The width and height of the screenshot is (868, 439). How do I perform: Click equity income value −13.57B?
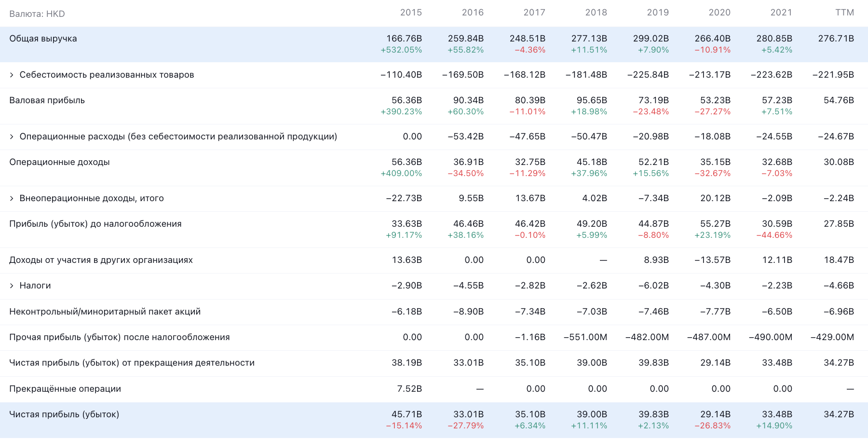[x=713, y=260]
